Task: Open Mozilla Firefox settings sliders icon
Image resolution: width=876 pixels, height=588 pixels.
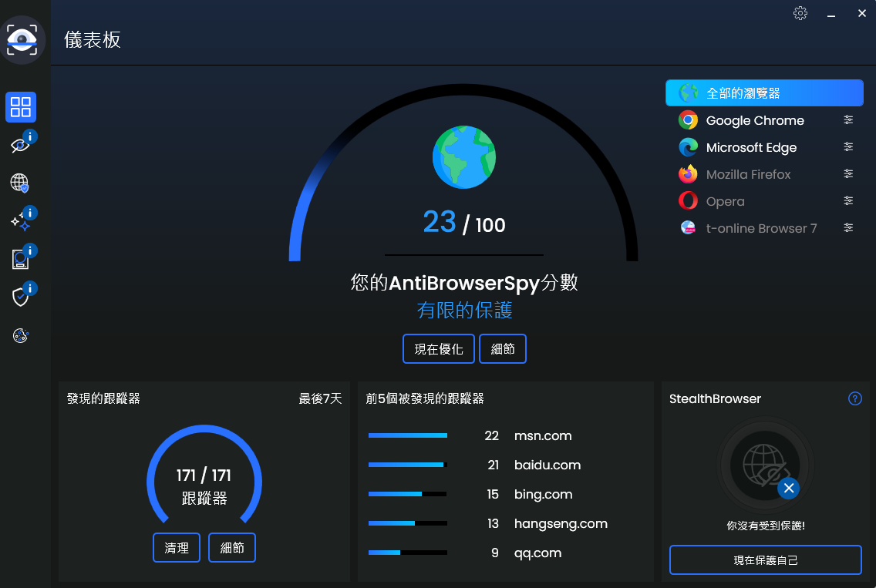Action: [848, 173]
